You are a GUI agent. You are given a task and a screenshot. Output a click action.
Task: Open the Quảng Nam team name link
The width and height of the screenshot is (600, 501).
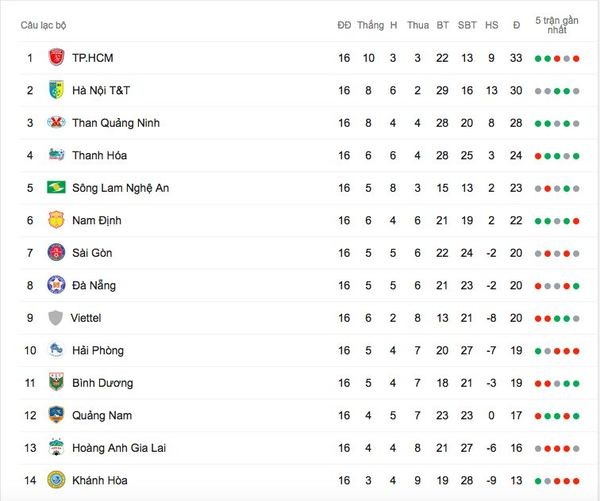point(102,415)
